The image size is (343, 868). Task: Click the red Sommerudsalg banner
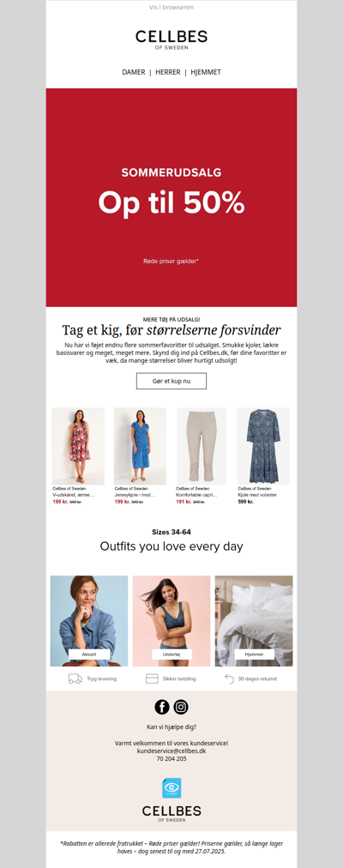pyautogui.click(x=171, y=197)
